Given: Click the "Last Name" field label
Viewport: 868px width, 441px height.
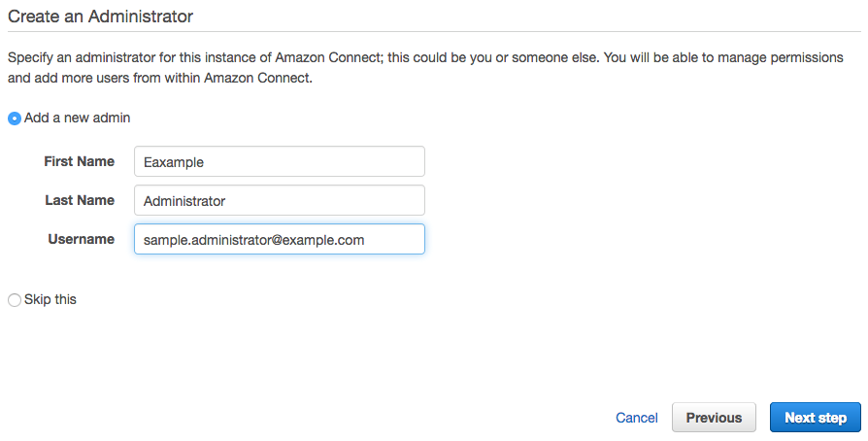Looking at the screenshot, I should coord(80,200).
